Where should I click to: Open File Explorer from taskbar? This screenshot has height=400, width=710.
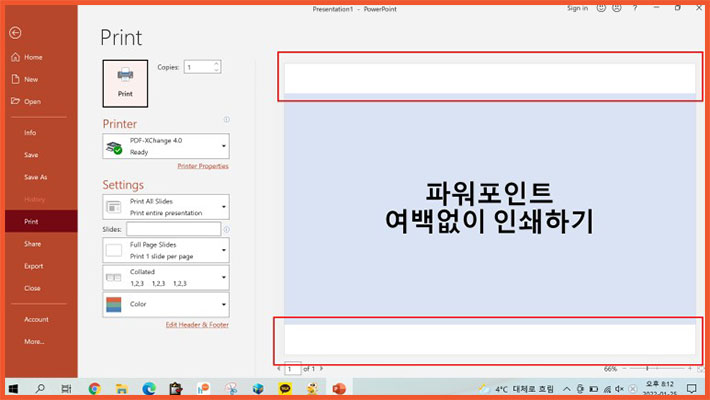[x=121, y=389]
